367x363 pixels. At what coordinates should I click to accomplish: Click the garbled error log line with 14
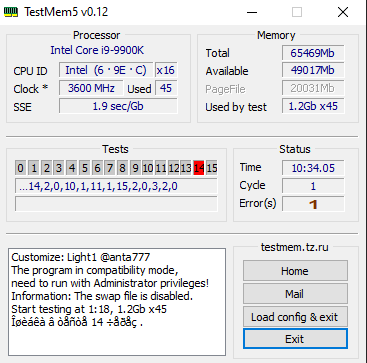[77, 322]
